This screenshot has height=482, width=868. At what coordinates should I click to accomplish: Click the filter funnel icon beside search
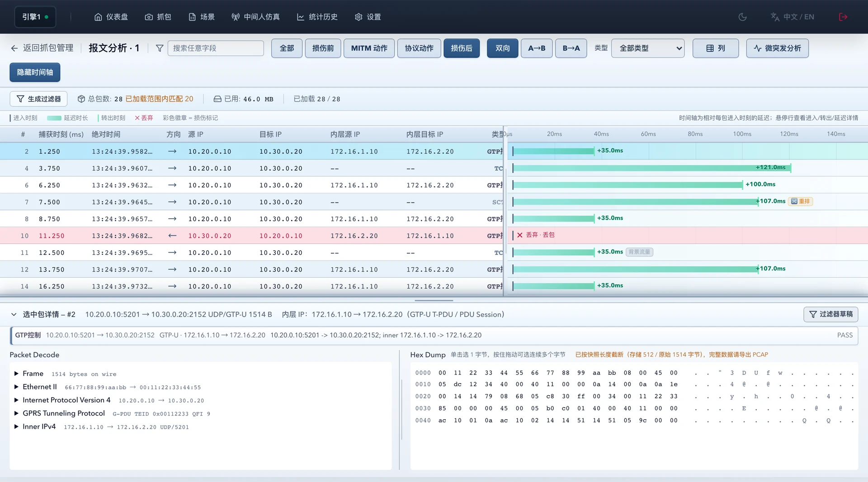tap(159, 48)
